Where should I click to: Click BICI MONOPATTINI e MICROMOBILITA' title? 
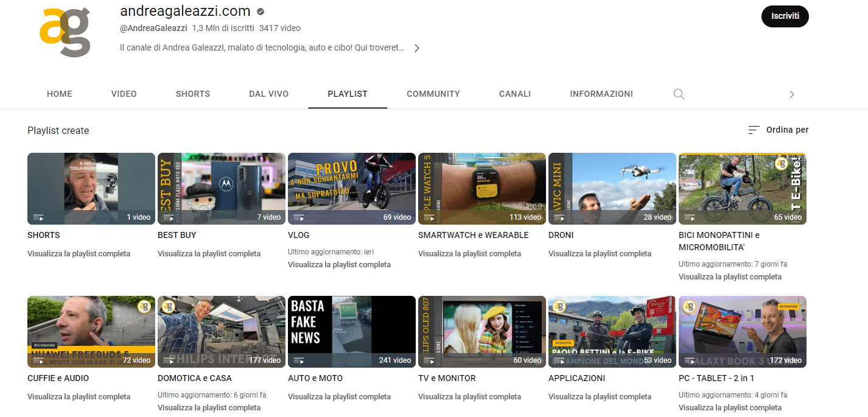(719, 241)
